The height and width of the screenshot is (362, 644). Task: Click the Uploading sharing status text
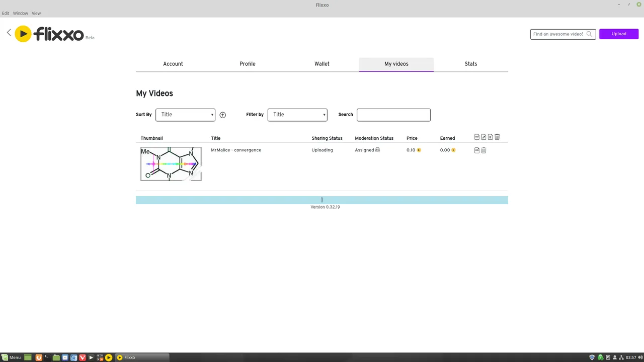(322, 150)
